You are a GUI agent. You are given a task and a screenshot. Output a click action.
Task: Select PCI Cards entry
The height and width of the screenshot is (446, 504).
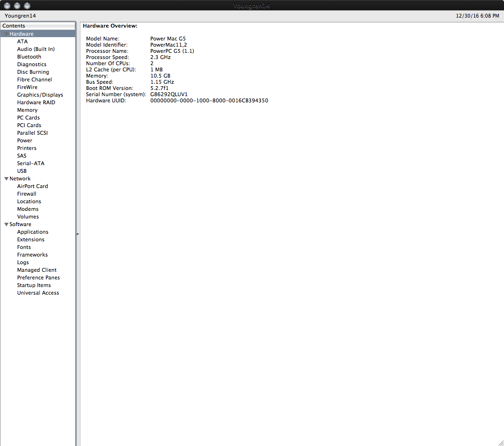[29, 125]
